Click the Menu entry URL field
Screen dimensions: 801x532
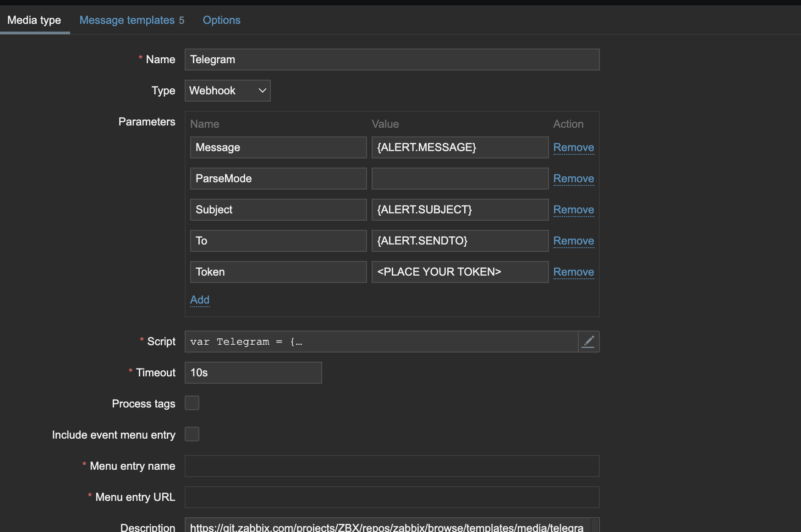click(x=392, y=497)
